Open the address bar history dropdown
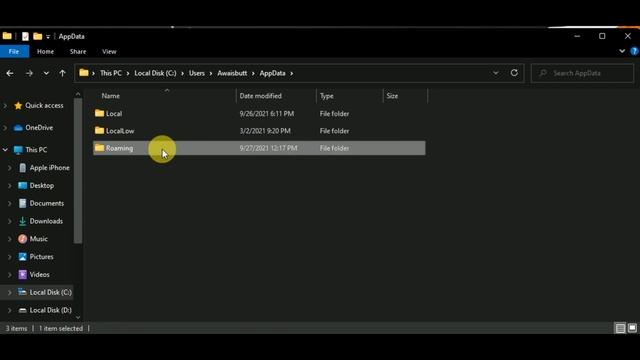This screenshot has height=360, width=640. point(496,73)
